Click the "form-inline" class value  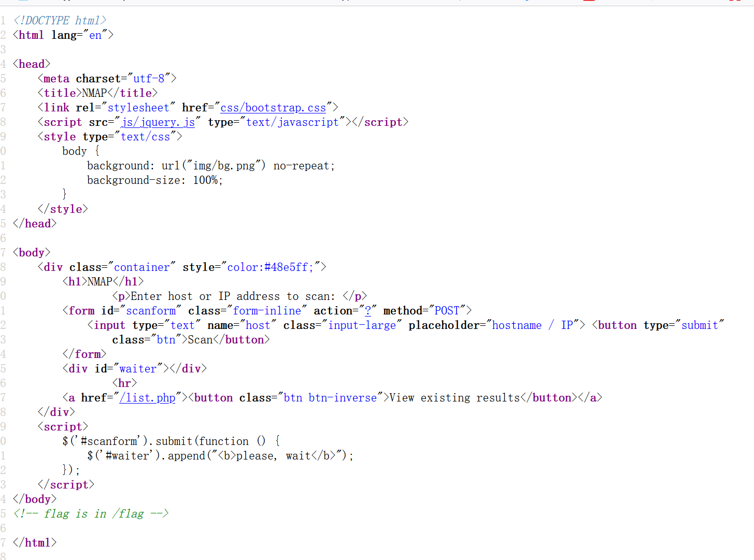click(267, 311)
